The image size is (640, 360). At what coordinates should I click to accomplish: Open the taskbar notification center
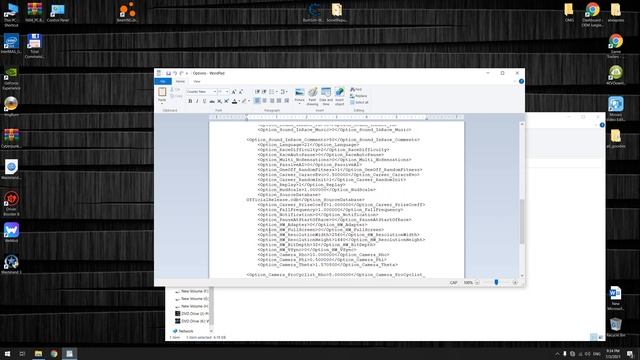click(x=631, y=353)
